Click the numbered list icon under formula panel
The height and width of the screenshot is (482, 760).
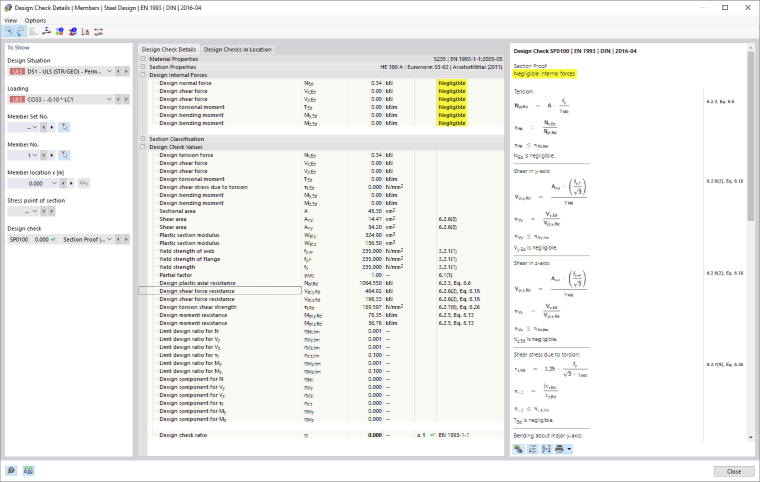point(532,449)
